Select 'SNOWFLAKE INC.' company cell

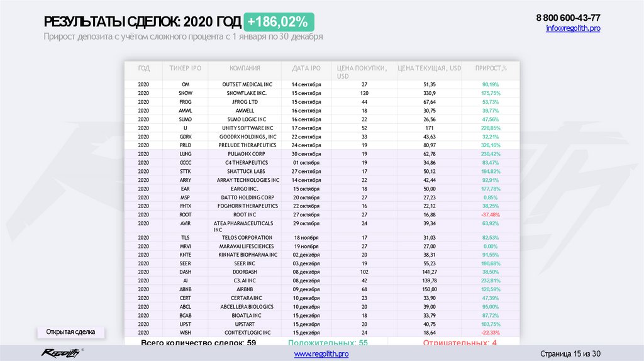247,93
